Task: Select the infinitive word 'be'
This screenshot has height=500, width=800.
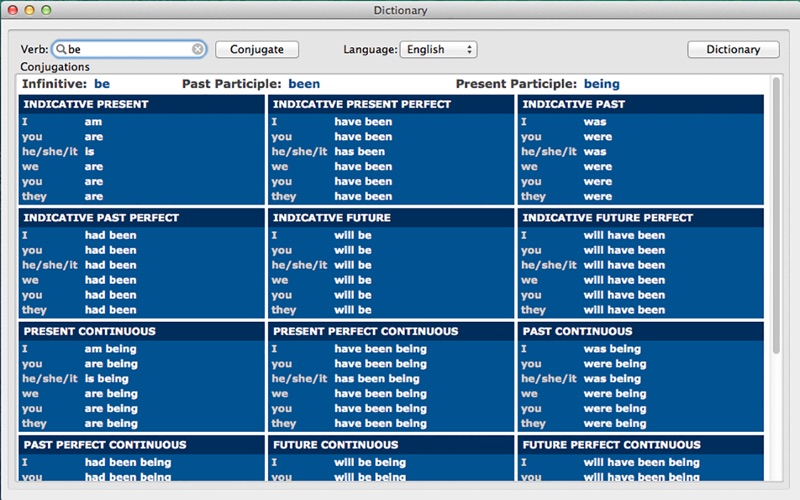Action: pyautogui.click(x=102, y=84)
